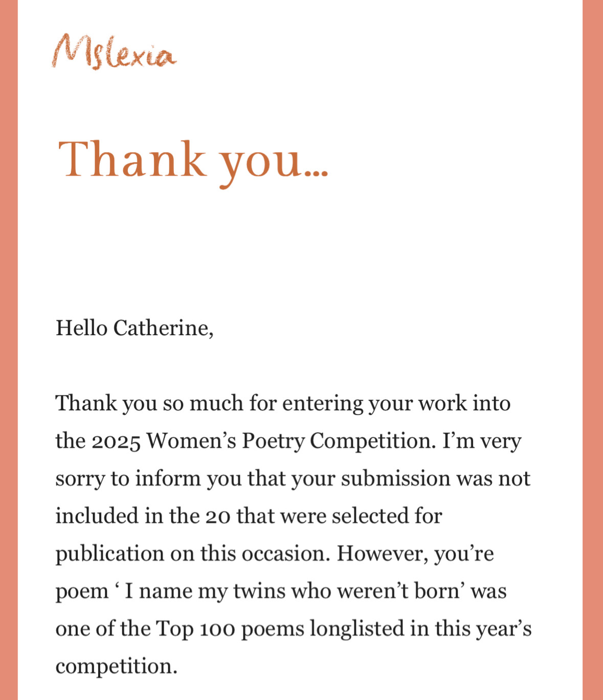Viewport: 603px width, 700px height.
Task: Click the word "Catherine" in the greeting
Action: 163,328
